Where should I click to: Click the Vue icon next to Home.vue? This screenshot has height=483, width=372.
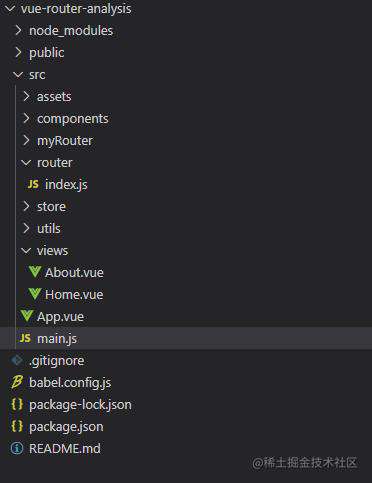pos(35,294)
